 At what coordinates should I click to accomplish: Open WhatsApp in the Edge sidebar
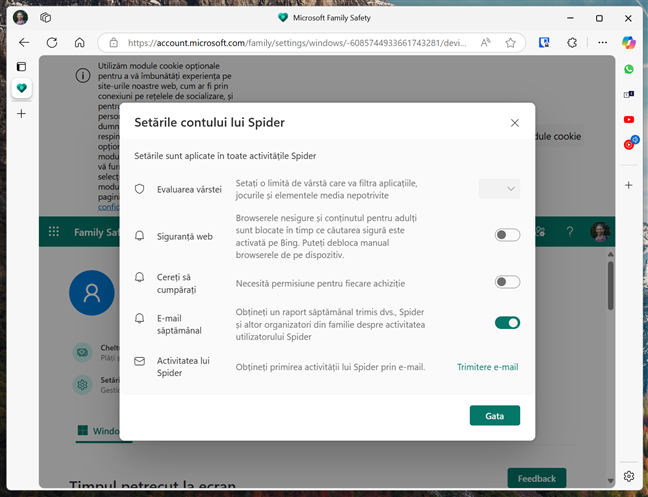629,69
